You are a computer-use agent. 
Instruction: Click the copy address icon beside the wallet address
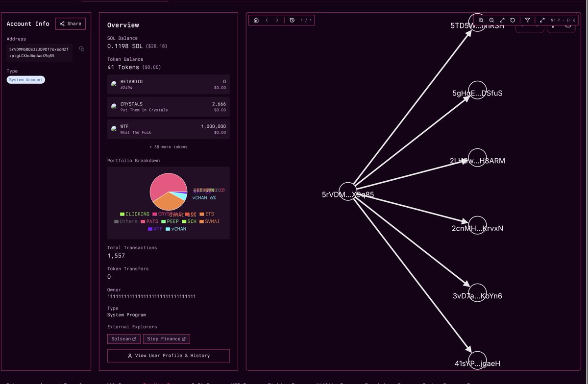tap(81, 49)
